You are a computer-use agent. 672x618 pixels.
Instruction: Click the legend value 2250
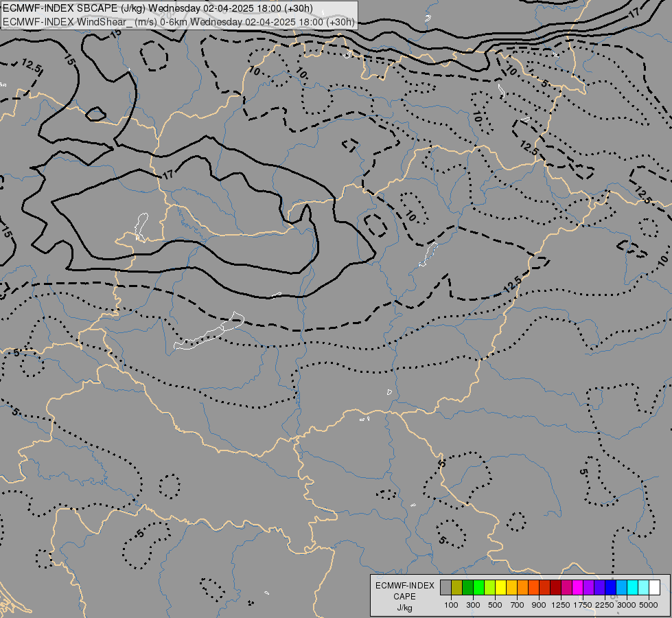605,605
